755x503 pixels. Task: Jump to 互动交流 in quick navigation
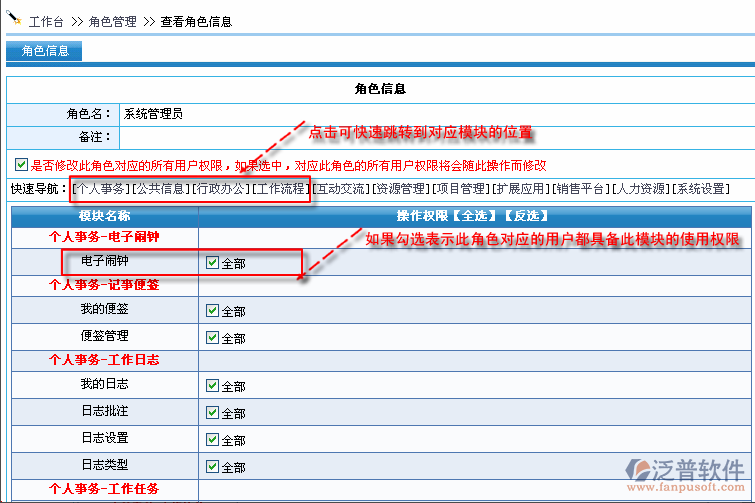pos(340,188)
